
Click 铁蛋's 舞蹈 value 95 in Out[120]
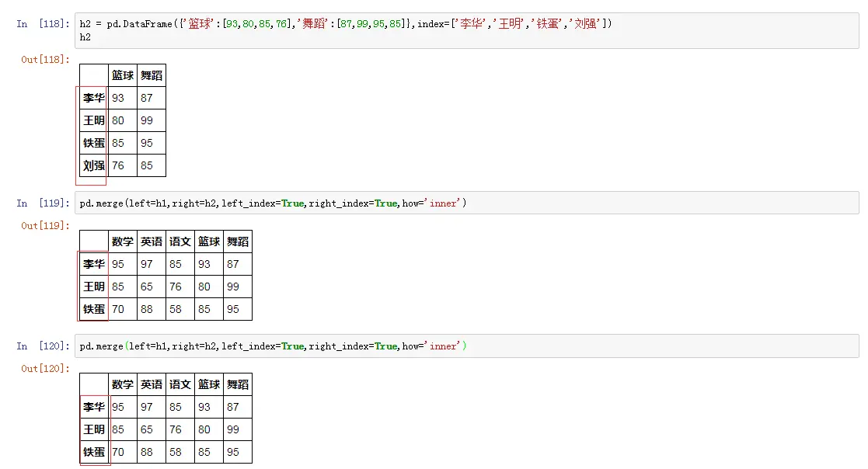coord(238,452)
